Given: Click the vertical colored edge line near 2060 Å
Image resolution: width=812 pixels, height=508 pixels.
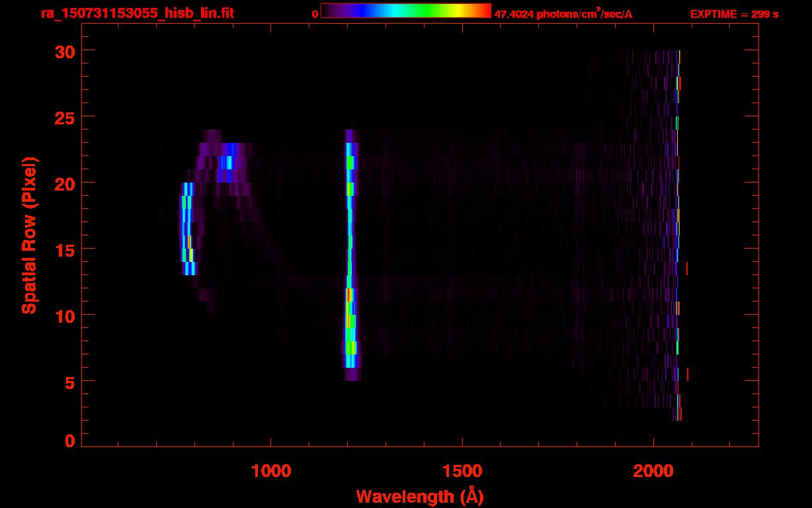Looking at the screenshot, I should [x=678, y=235].
